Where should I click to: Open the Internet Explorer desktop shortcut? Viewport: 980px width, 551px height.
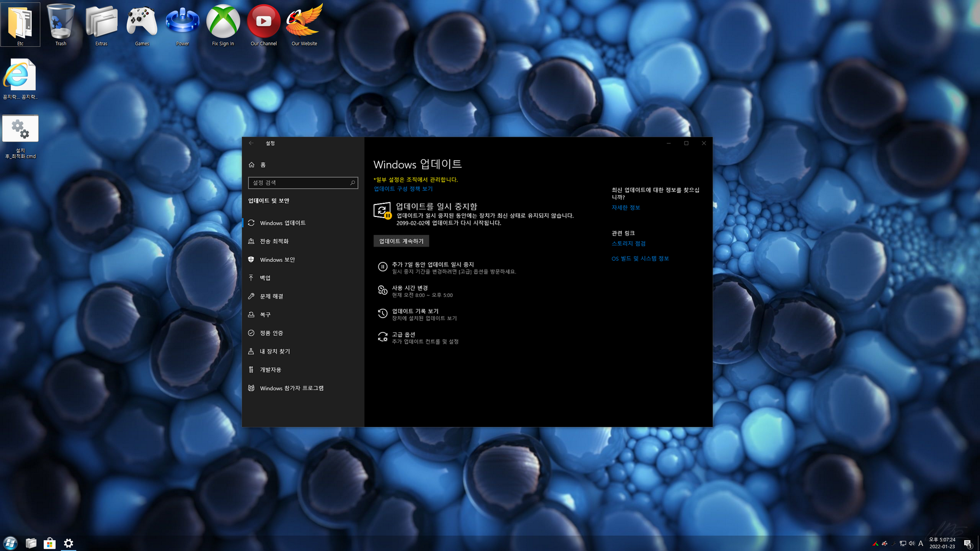point(20,79)
